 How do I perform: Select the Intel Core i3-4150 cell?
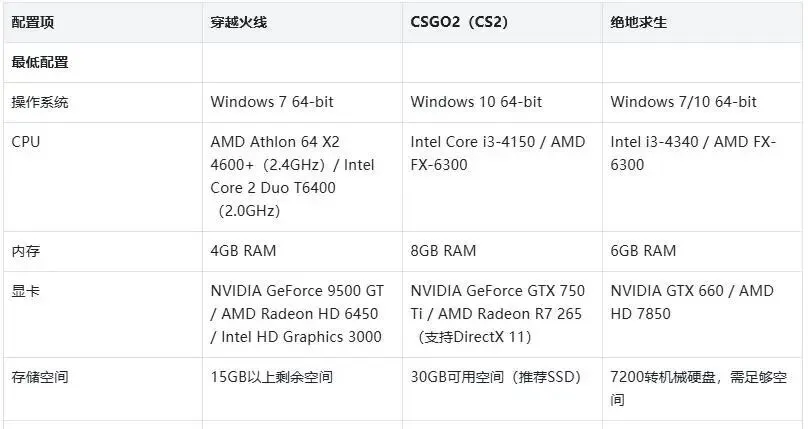(x=497, y=153)
